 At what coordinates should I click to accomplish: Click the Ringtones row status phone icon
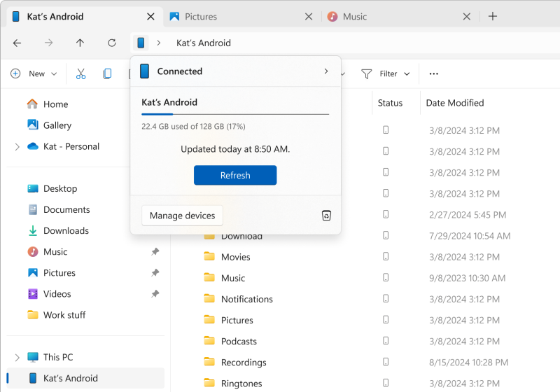pyautogui.click(x=386, y=383)
